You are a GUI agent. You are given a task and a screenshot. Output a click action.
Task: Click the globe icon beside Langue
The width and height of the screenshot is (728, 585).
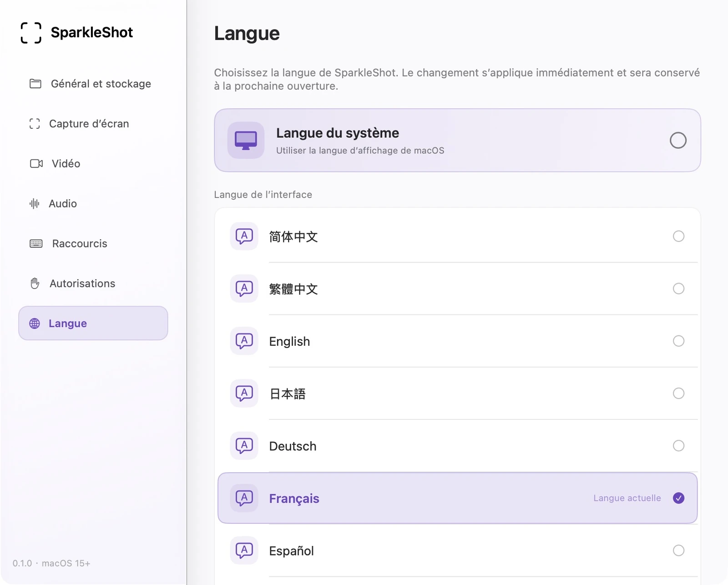(35, 323)
